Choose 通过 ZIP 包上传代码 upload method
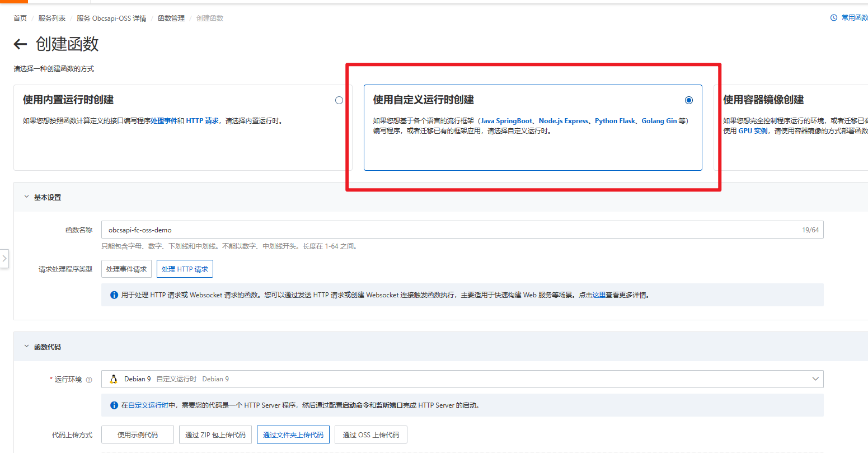The image size is (868, 453). click(215, 435)
